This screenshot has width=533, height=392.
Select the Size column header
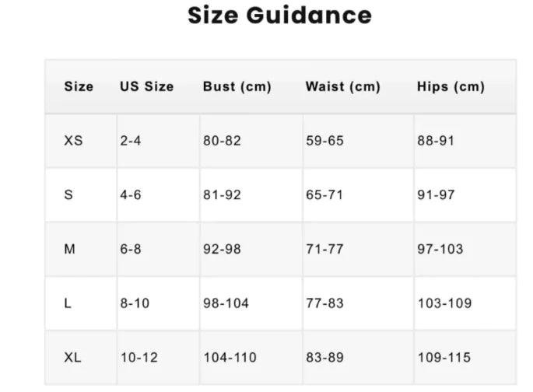[79, 86]
